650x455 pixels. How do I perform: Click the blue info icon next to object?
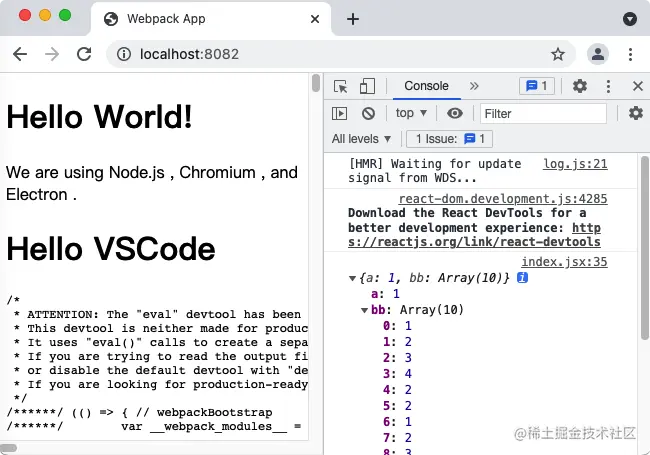coord(522,278)
